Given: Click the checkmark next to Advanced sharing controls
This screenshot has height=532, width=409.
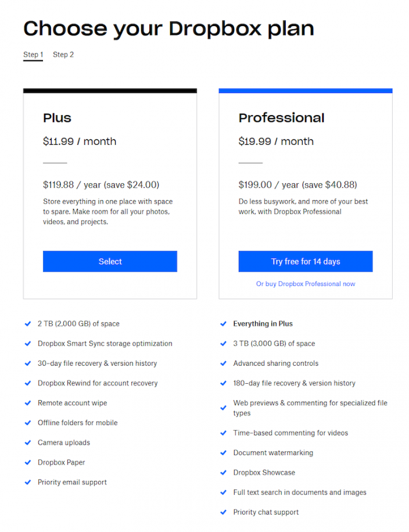Looking at the screenshot, I should 223,363.
